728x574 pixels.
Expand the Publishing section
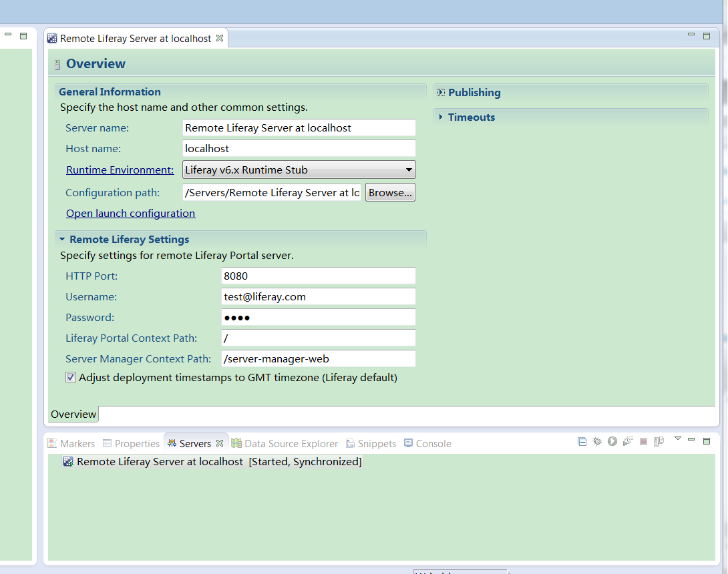441,93
